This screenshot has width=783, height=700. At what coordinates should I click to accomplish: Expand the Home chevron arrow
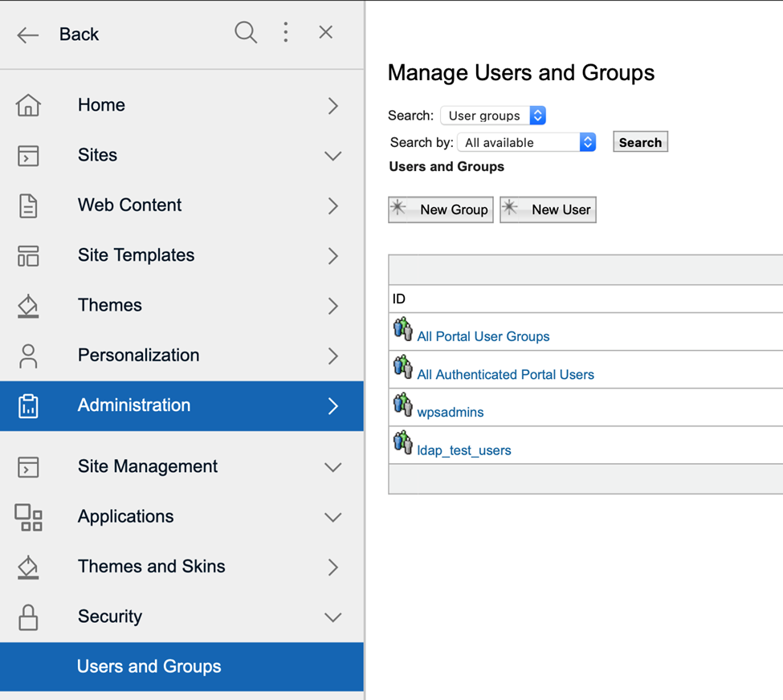333,106
